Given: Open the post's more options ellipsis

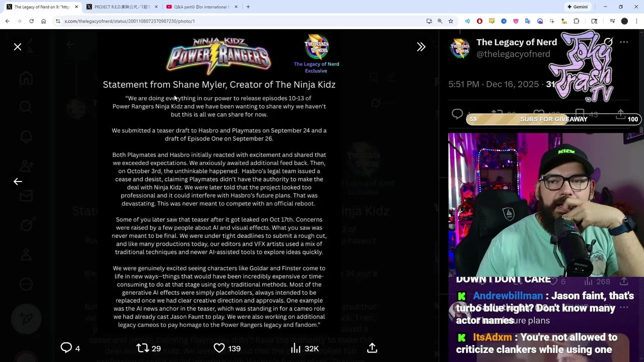Looking at the screenshot, I should (624, 42).
